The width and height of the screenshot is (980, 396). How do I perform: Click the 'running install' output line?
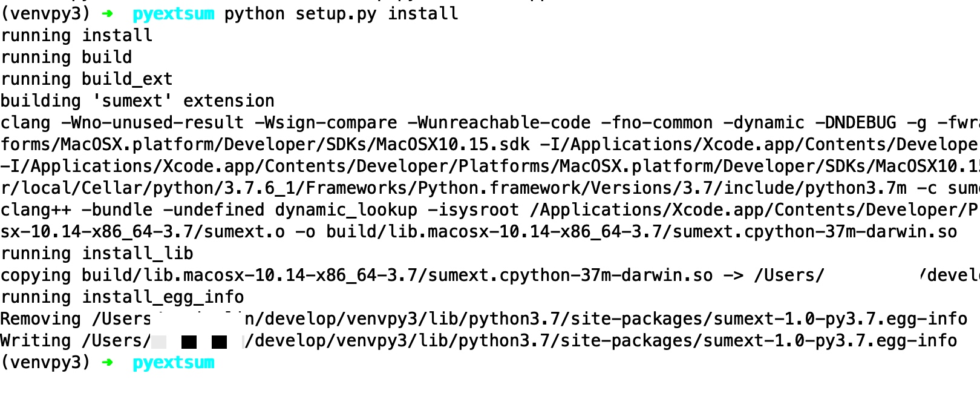(76, 36)
